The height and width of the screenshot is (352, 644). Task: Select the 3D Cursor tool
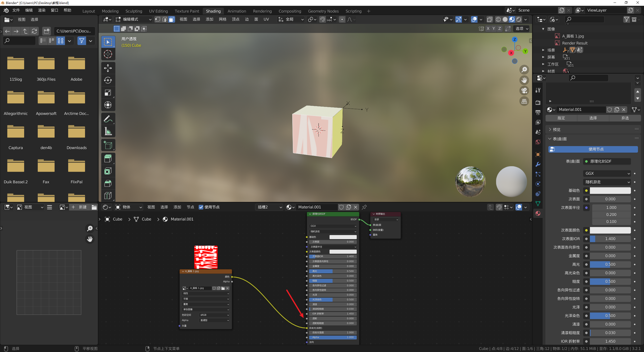tap(108, 54)
